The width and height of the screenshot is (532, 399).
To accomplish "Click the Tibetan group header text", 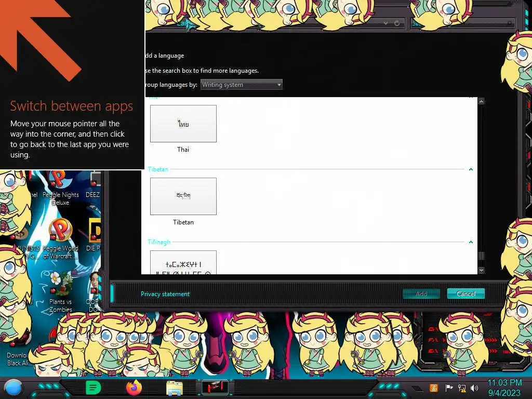I will (158, 169).
